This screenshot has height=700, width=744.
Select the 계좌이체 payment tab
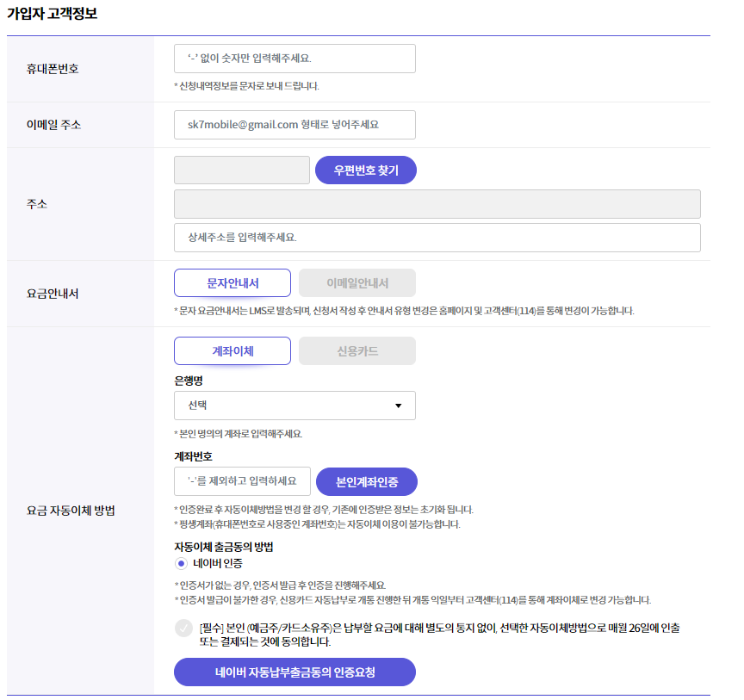tap(232, 350)
